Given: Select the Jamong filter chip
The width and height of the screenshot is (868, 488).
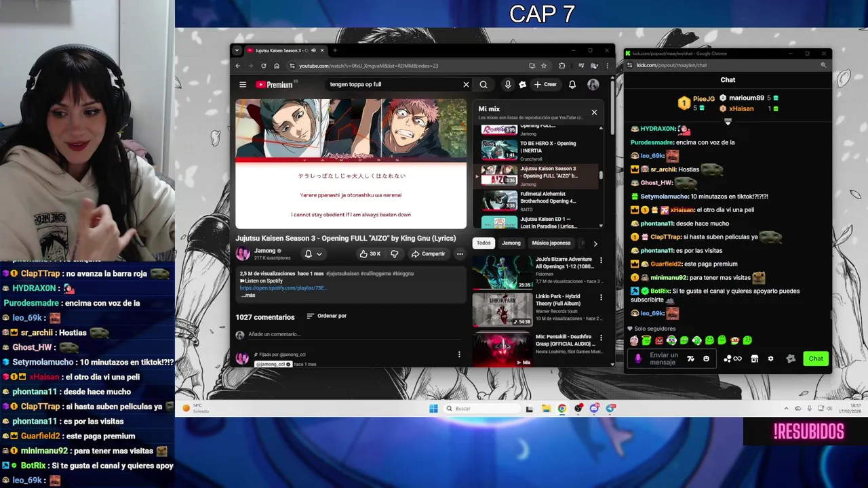Looking at the screenshot, I should tap(511, 243).
